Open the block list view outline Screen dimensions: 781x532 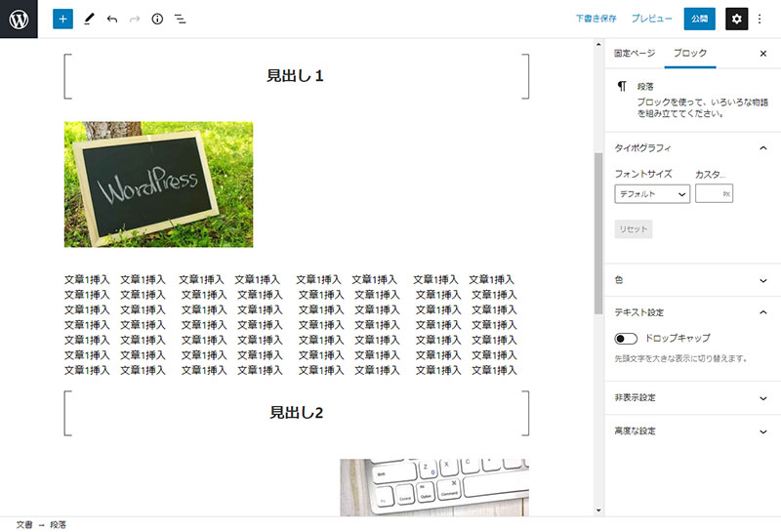pyautogui.click(x=181, y=19)
